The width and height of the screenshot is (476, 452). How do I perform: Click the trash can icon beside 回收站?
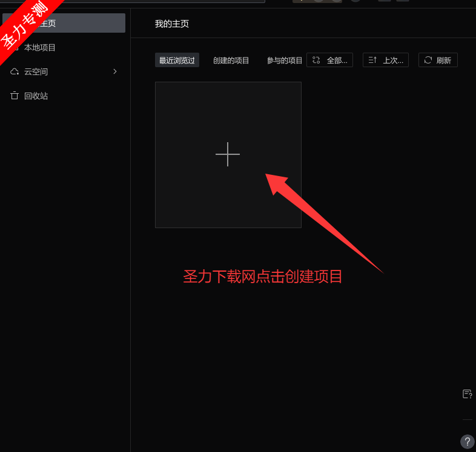(15, 96)
